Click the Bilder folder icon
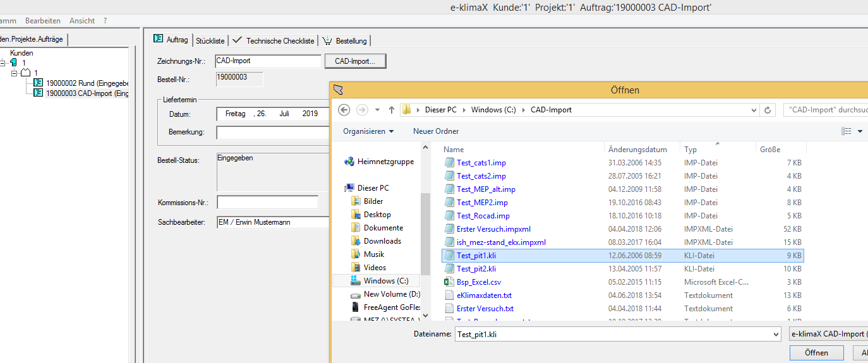The height and width of the screenshot is (363, 868). click(356, 201)
